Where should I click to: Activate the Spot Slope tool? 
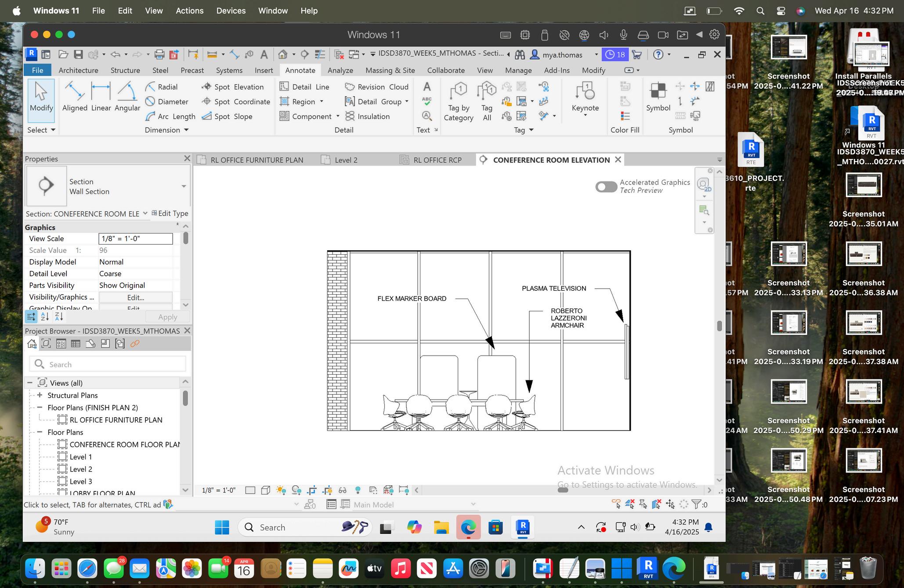(x=227, y=116)
